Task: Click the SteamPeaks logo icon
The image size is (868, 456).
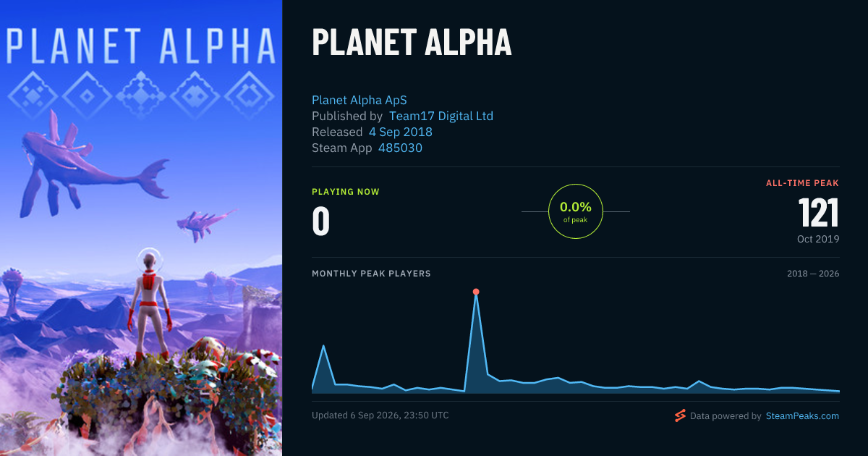Action: [680, 415]
